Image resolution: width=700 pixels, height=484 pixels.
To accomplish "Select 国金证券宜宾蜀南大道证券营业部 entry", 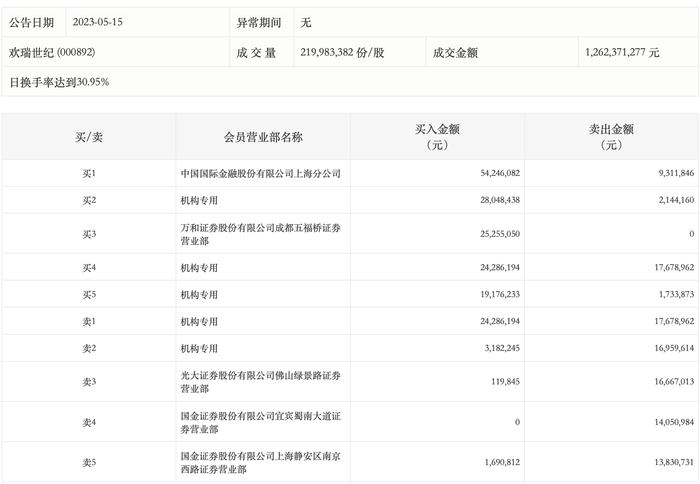I will [x=260, y=422].
